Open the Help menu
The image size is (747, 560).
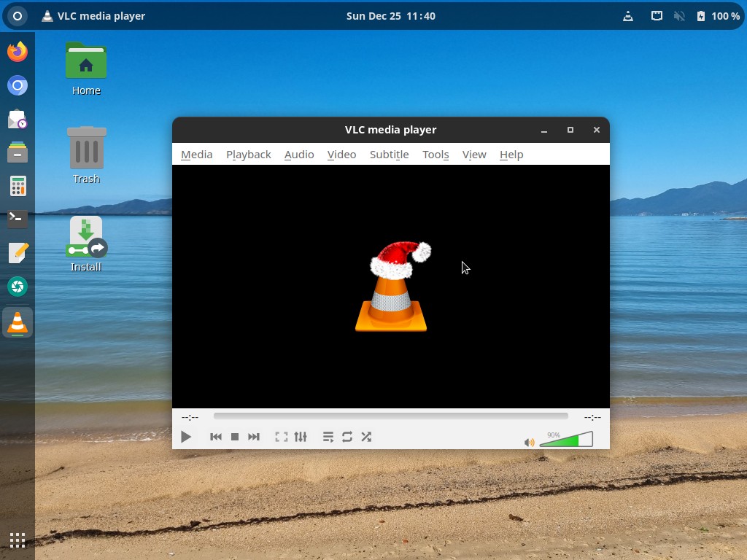pos(511,155)
